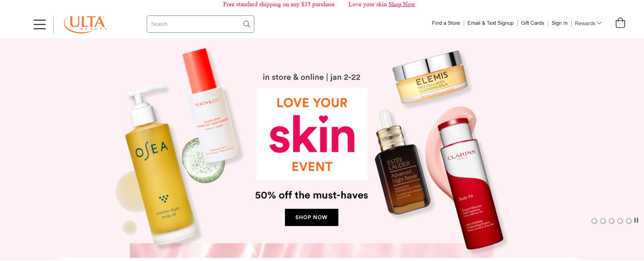Focus the Search input field

195,24
